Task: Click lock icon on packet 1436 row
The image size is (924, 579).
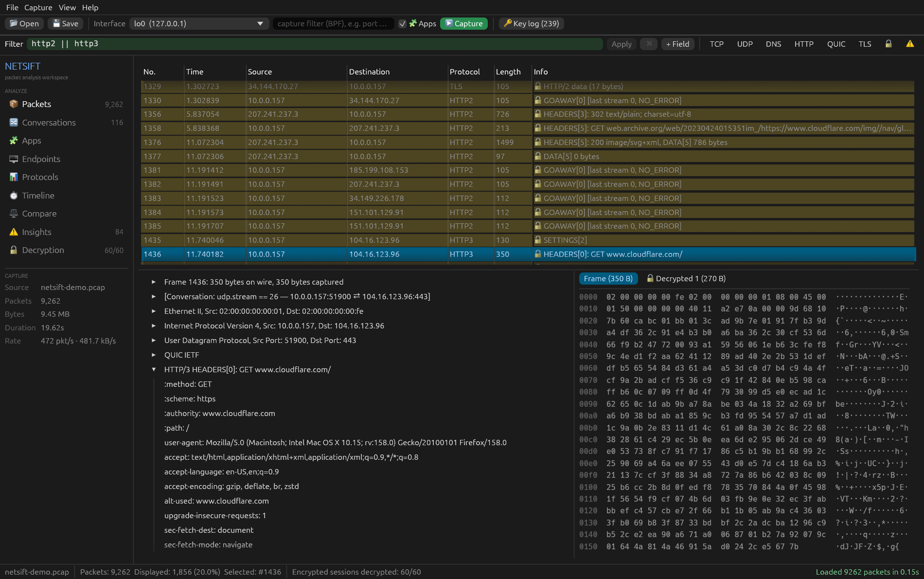Action: (538, 254)
